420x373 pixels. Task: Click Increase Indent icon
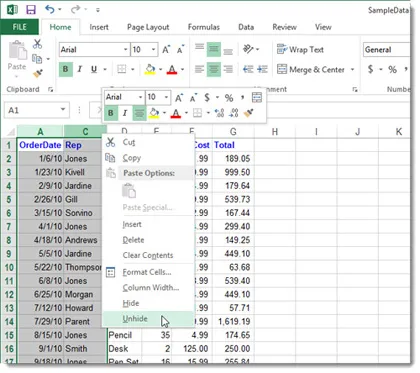coord(263,69)
